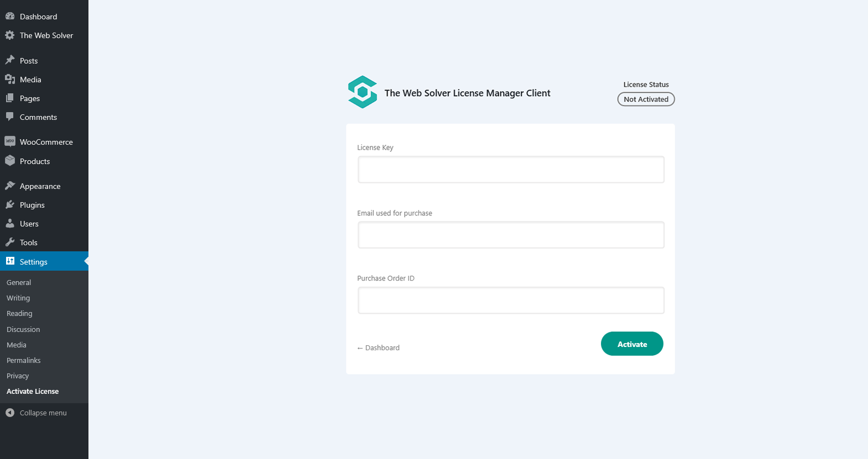Click the Posts pushpin icon
868x459 pixels.
[10, 60]
